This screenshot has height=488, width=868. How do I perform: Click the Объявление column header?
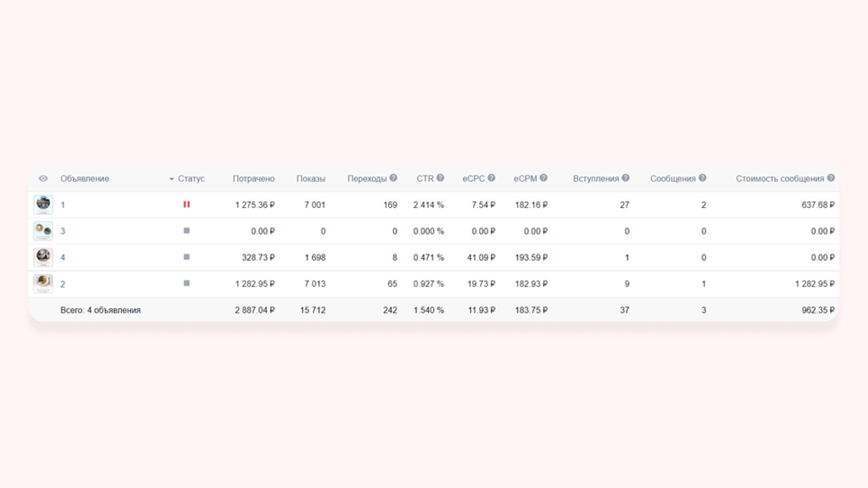click(85, 178)
